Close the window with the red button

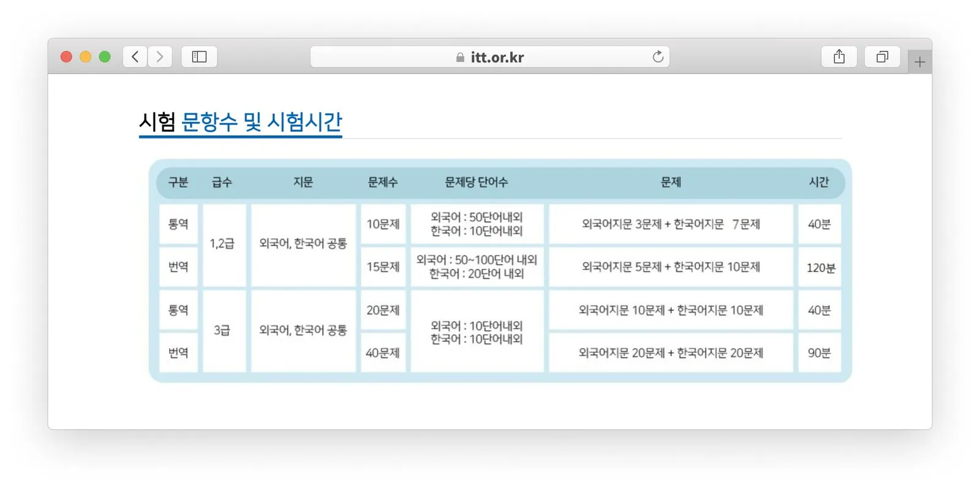[x=66, y=57]
